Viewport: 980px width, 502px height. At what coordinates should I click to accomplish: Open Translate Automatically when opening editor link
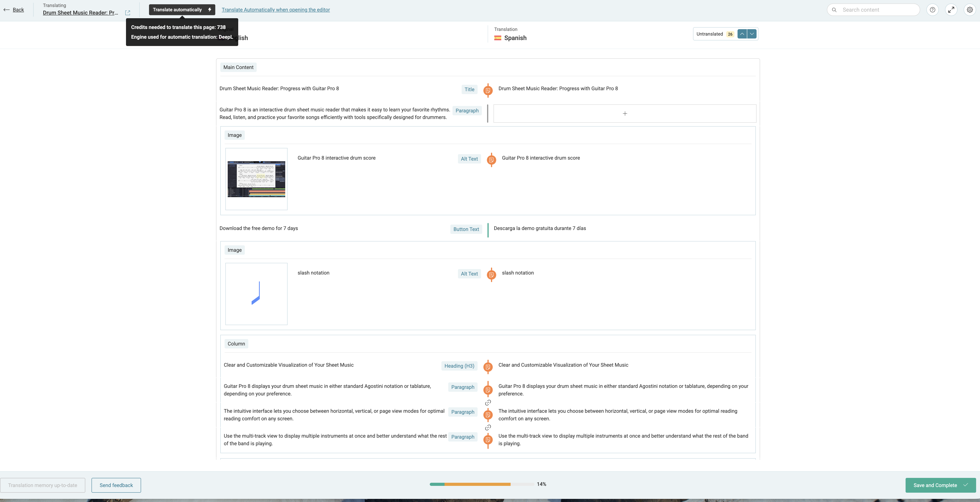(x=276, y=10)
